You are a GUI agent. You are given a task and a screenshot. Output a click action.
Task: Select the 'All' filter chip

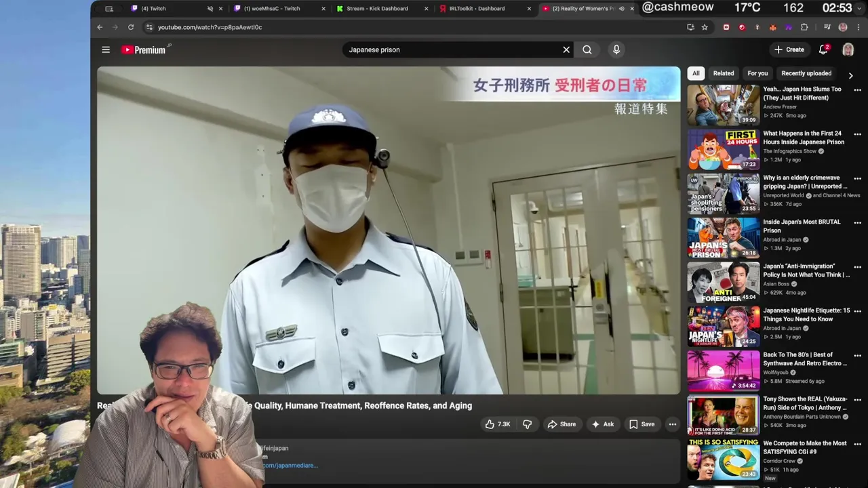[696, 73]
